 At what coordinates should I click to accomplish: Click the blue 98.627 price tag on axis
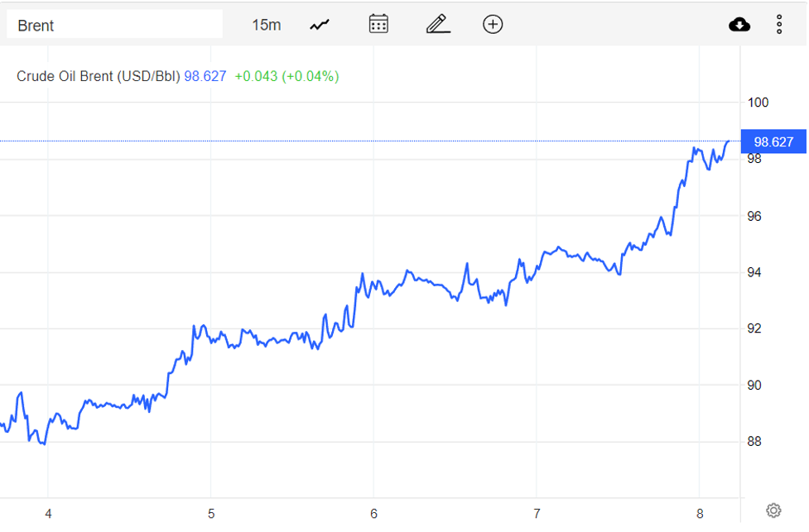click(x=773, y=142)
